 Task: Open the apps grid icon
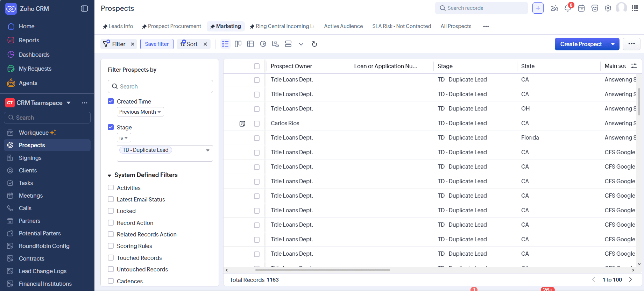click(x=635, y=8)
